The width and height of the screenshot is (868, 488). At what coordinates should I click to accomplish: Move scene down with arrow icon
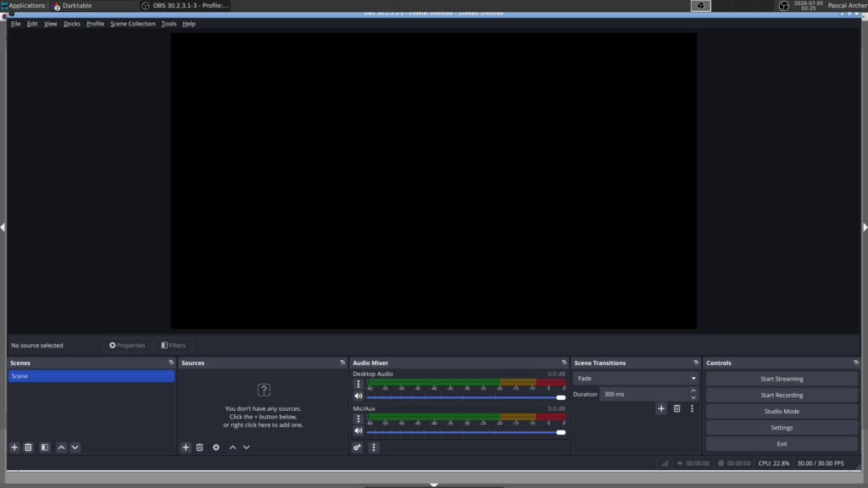[75, 447]
